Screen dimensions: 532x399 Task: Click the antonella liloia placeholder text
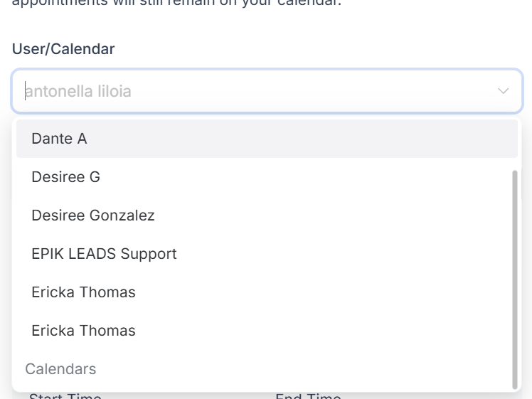[78, 91]
